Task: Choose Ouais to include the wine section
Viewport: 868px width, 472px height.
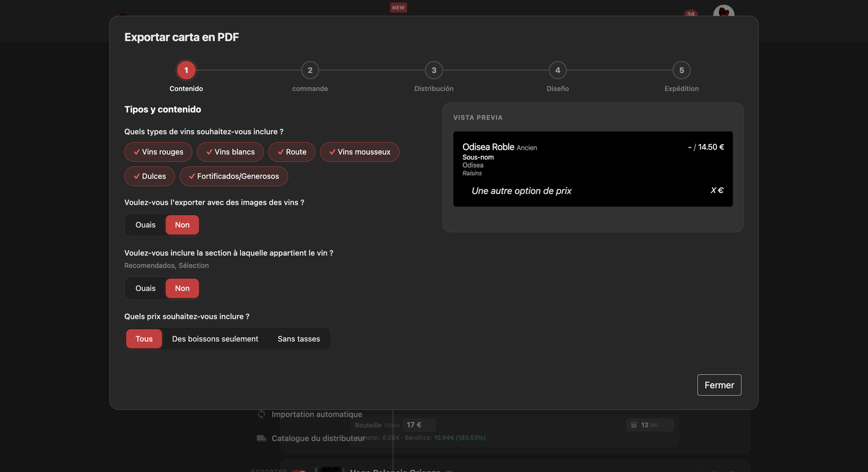Action: point(145,289)
